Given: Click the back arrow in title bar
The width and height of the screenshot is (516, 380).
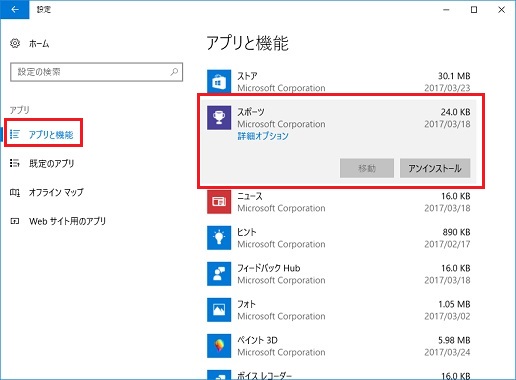Looking at the screenshot, I should click(15, 10).
